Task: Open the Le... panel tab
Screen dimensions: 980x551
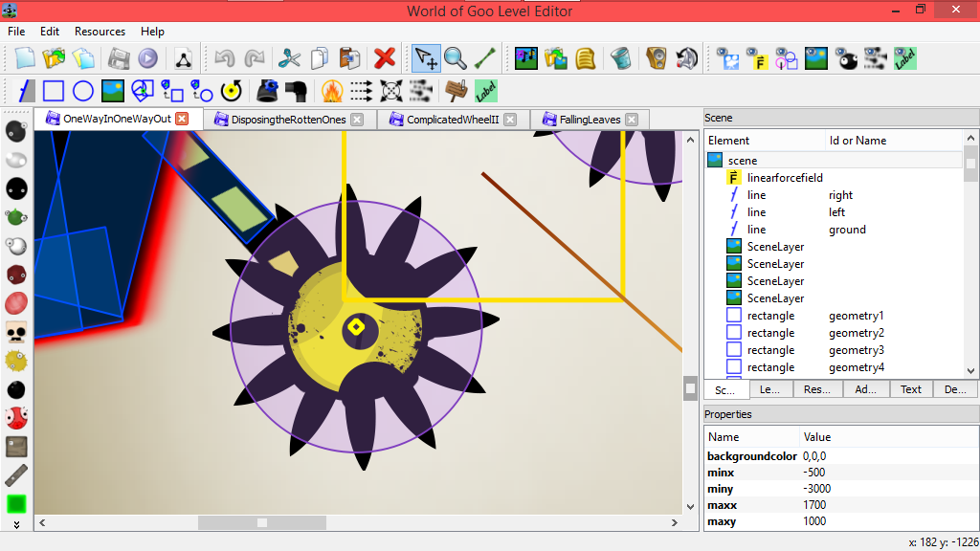Action: (770, 389)
